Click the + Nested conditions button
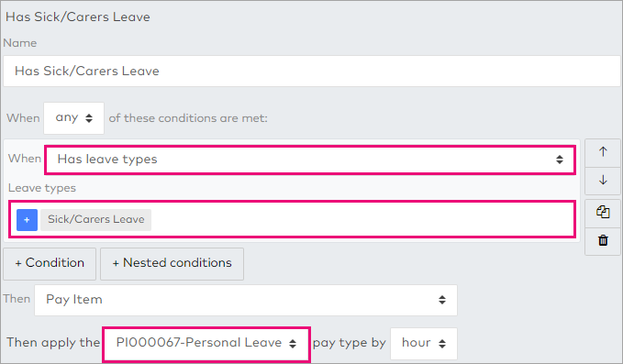The width and height of the screenshot is (623, 364). click(x=172, y=263)
